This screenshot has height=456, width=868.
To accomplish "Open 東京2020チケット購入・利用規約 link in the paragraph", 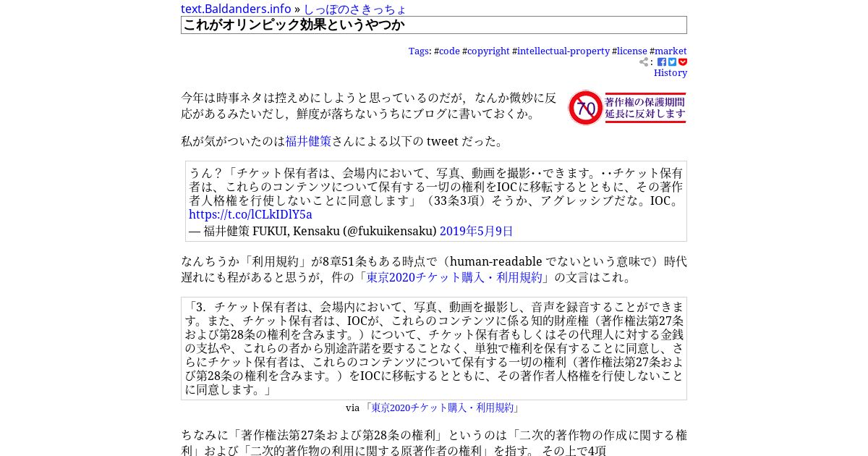I will pyautogui.click(x=454, y=277).
